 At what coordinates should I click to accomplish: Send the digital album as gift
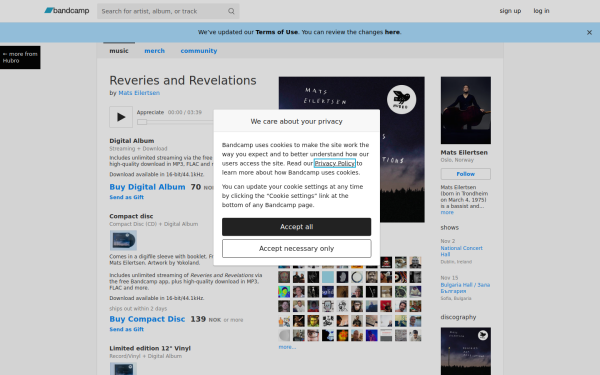pyautogui.click(x=127, y=197)
